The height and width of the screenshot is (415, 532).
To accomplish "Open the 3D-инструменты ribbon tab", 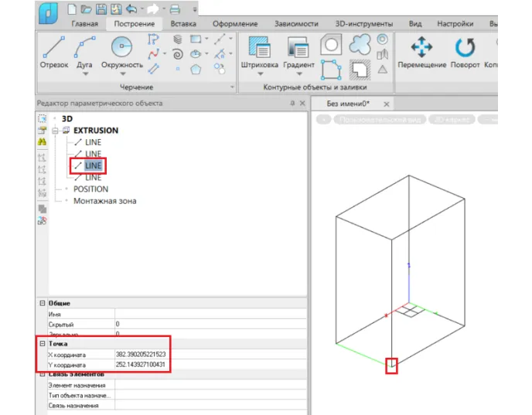I will point(363,24).
